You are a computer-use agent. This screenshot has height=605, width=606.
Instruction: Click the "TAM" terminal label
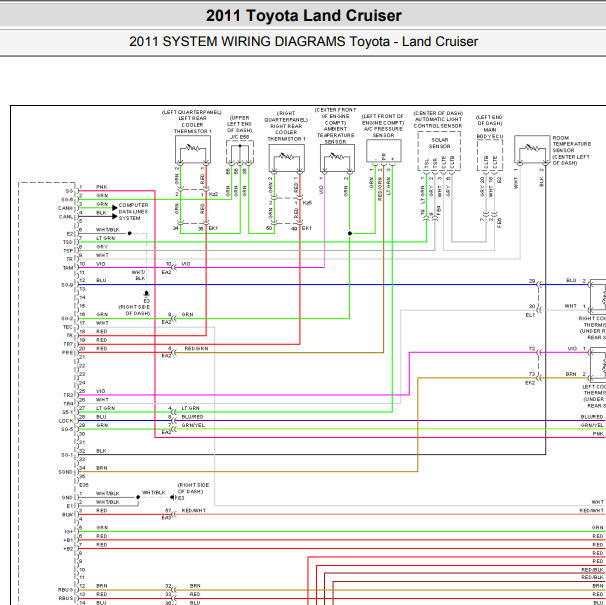(x=68, y=268)
